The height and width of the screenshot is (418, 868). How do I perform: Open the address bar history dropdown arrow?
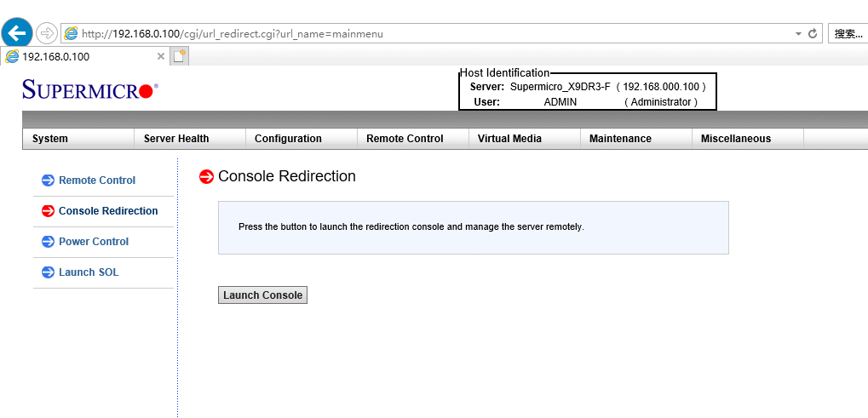[x=798, y=34]
